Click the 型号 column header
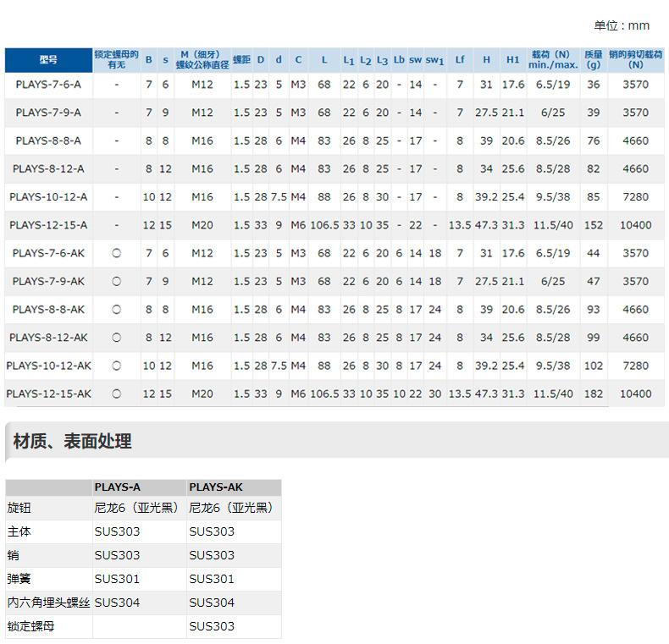669x644 pixels. 48,60
